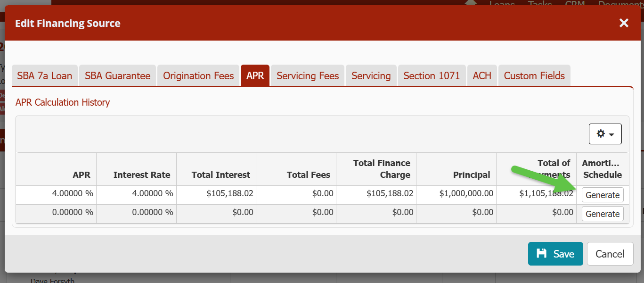Select the APR tab
This screenshot has height=283, width=644.
[255, 75]
